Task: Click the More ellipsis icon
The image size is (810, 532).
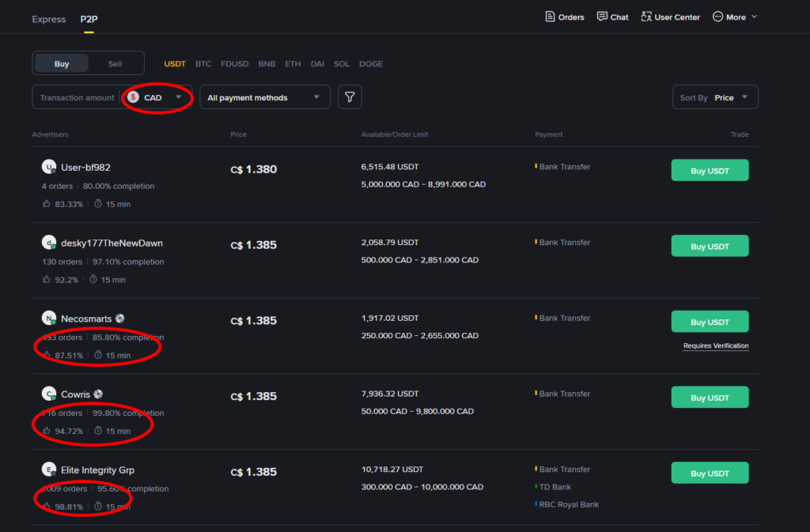Action: tap(717, 17)
